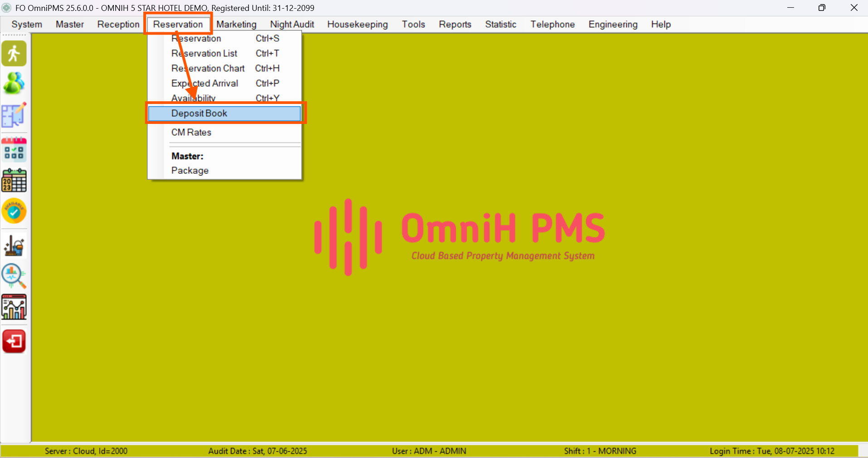This screenshot has width=868, height=458.
Task: Open the Telephone menu
Action: 552,25
